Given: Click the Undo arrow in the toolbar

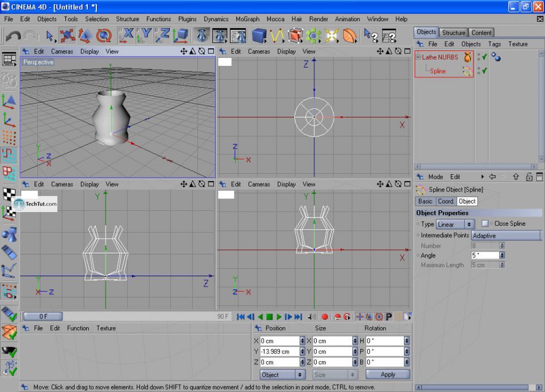Looking at the screenshot, I should tap(13, 36).
